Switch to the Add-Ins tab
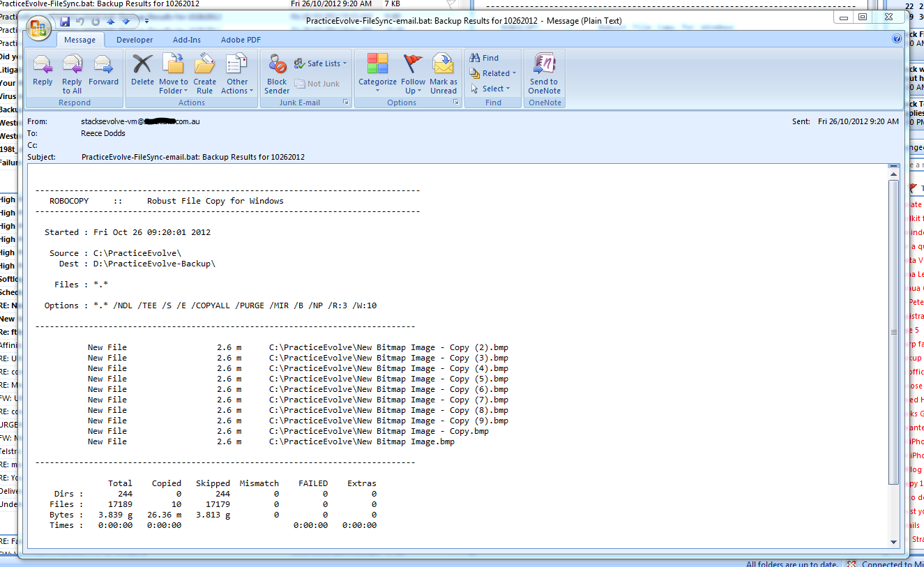This screenshot has height=567, width=924. (x=187, y=40)
